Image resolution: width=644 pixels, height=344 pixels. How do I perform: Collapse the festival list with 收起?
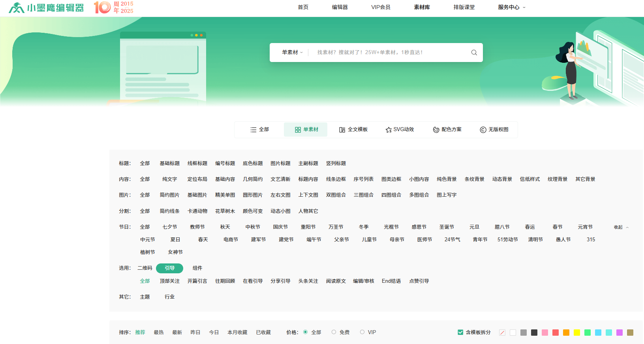621,227
